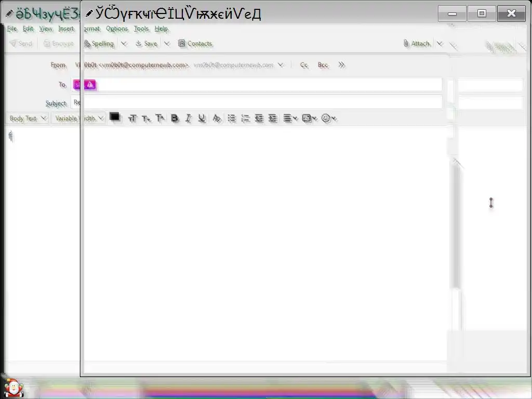
Task: Open the Help menu
Action: coord(161,29)
